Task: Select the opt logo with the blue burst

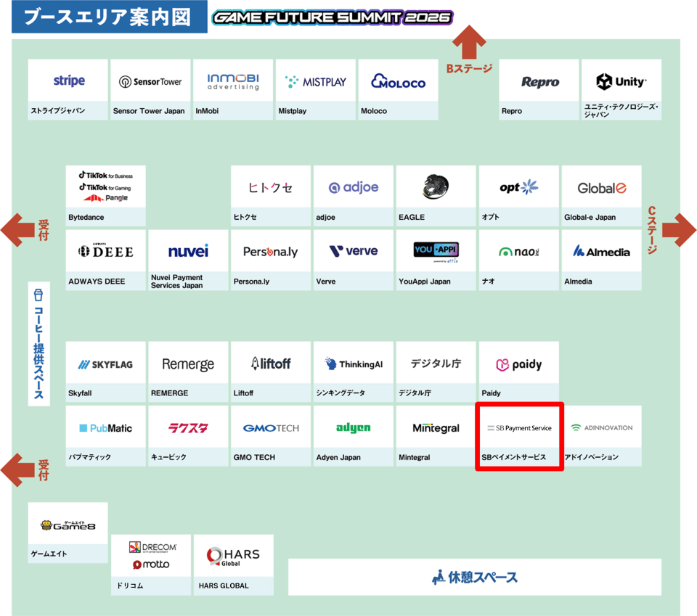Action: [x=518, y=187]
